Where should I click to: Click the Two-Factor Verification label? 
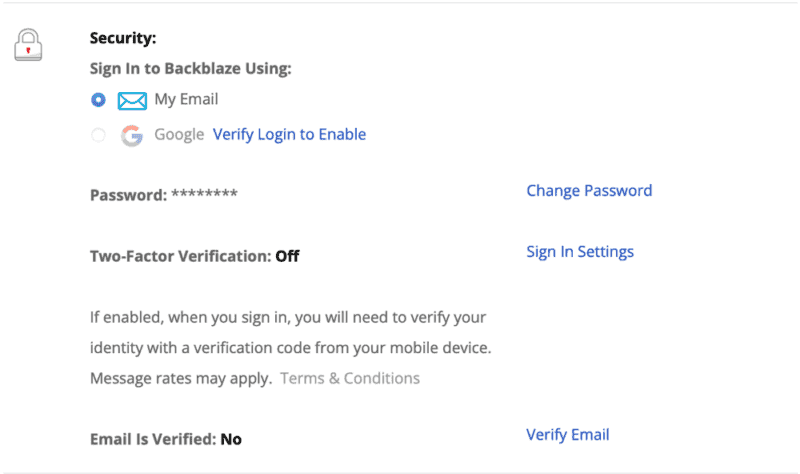[180, 256]
